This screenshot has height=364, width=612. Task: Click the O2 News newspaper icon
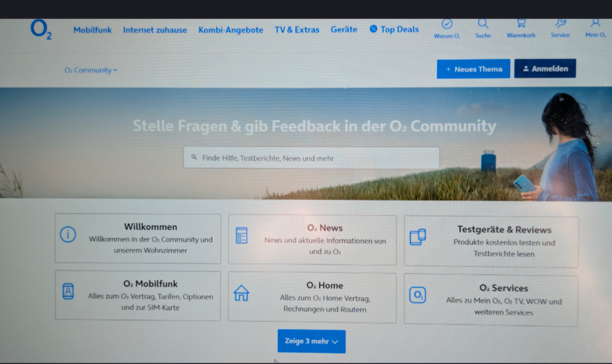point(242,236)
